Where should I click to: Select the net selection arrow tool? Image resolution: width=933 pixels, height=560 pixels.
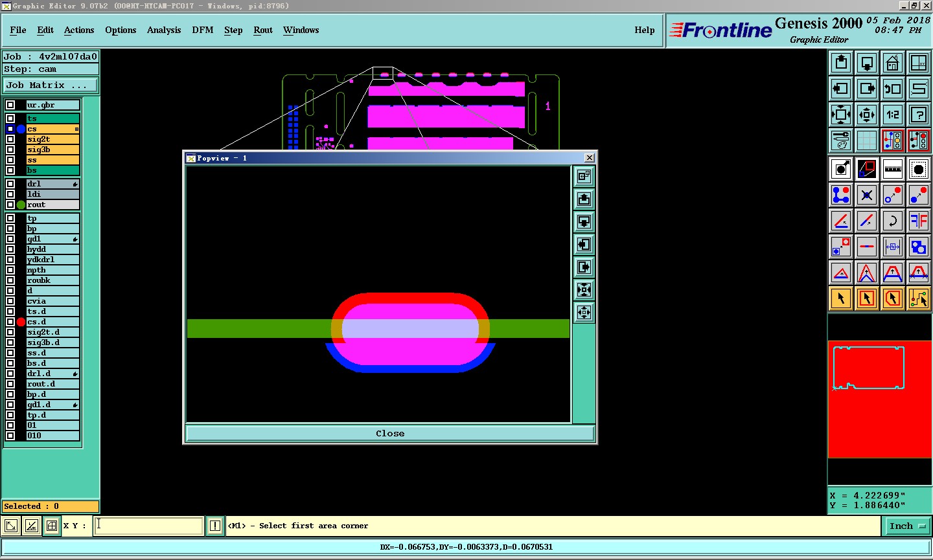point(919,298)
